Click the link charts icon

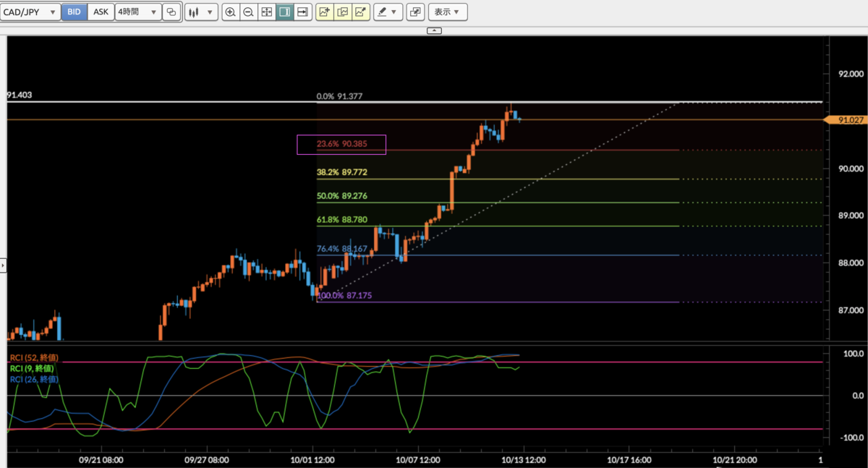(x=171, y=12)
